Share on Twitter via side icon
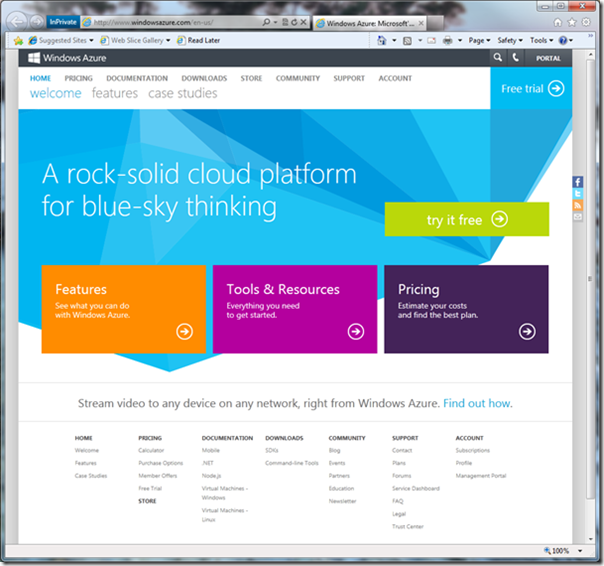Viewport: 604px width, 566px height. tap(577, 193)
